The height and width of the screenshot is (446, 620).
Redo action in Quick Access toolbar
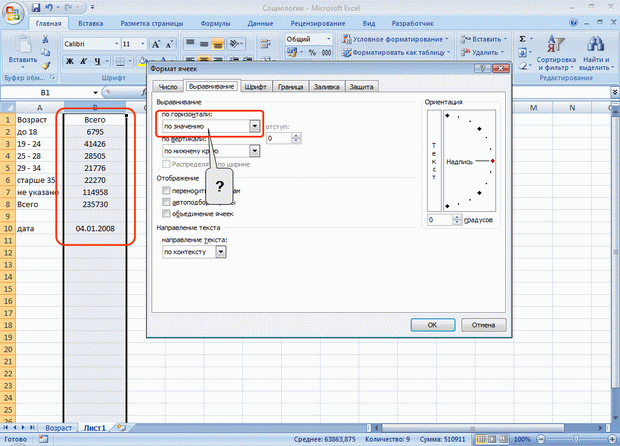(67, 8)
